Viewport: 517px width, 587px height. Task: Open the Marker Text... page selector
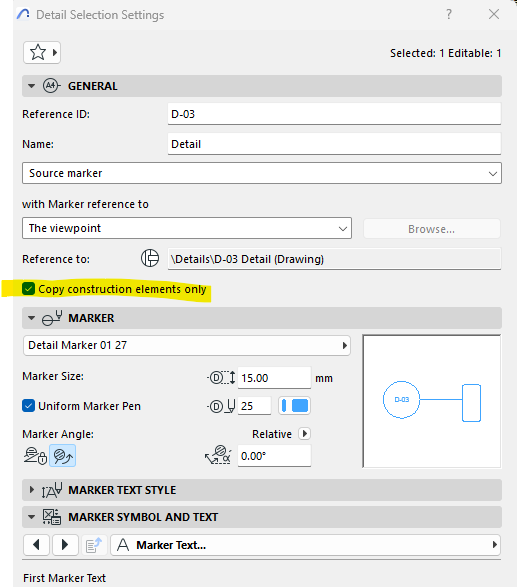coord(305,545)
